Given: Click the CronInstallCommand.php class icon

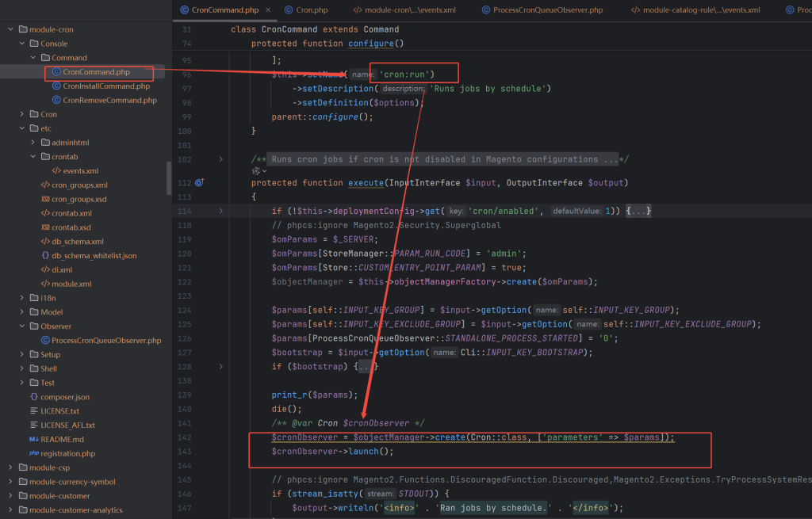Looking at the screenshot, I should point(56,86).
